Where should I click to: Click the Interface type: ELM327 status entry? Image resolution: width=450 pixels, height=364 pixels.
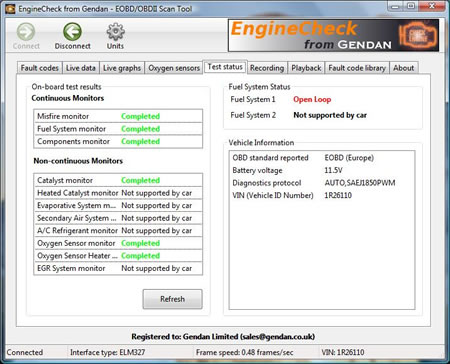[107, 352]
